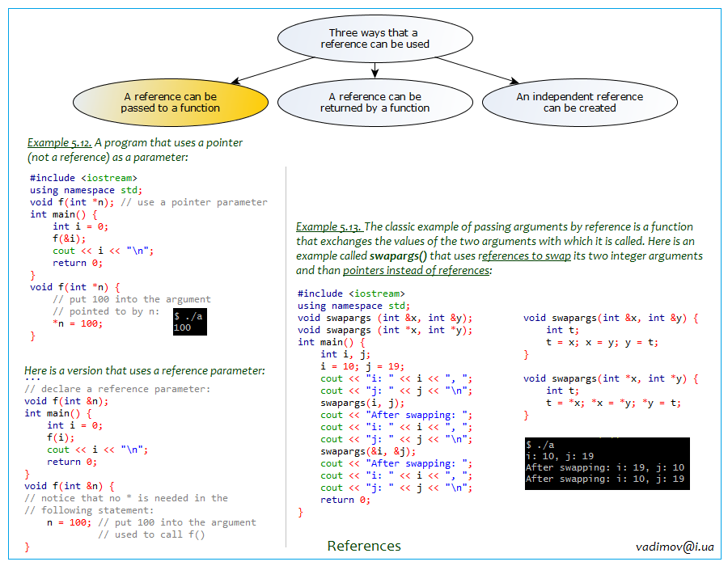
Task: Click 'void swapargs(int &x, int &y) {' definition line
Action: pos(611,318)
